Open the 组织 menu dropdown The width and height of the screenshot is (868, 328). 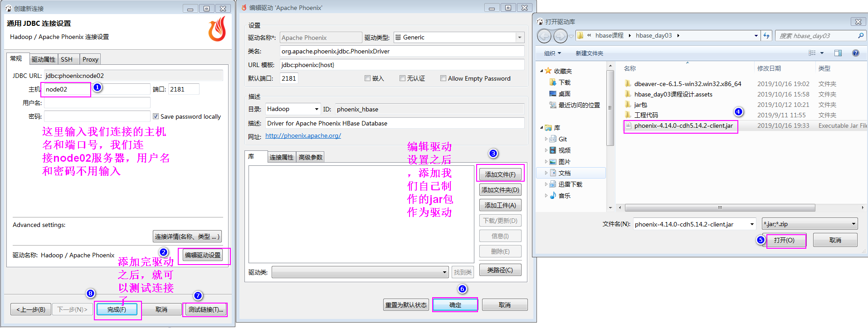552,53
